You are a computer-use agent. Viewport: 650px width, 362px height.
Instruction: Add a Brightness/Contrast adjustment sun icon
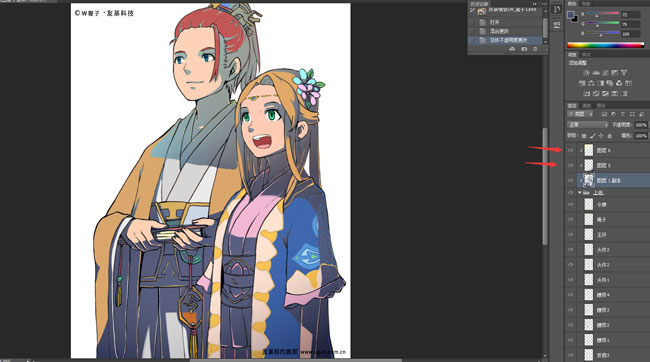[x=586, y=73]
